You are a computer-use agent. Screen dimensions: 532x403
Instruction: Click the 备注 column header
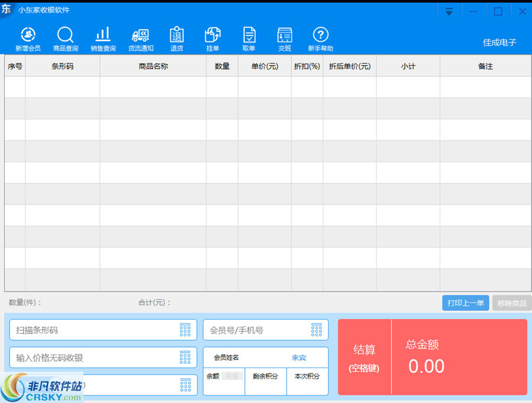pos(485,66)
